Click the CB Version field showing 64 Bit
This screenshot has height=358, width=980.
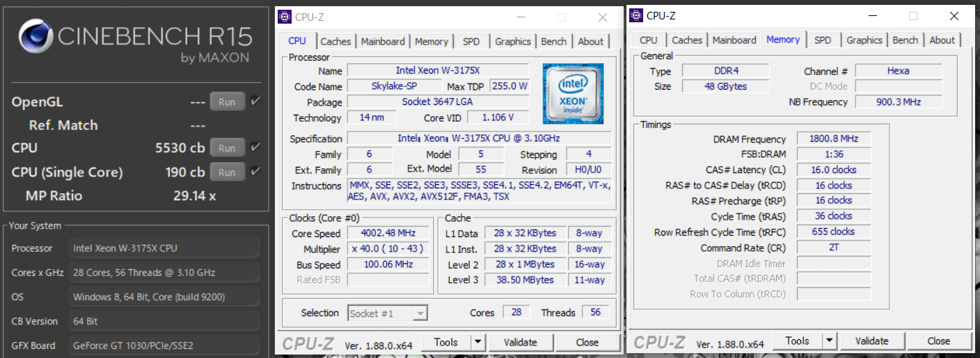tap(165, 321)
